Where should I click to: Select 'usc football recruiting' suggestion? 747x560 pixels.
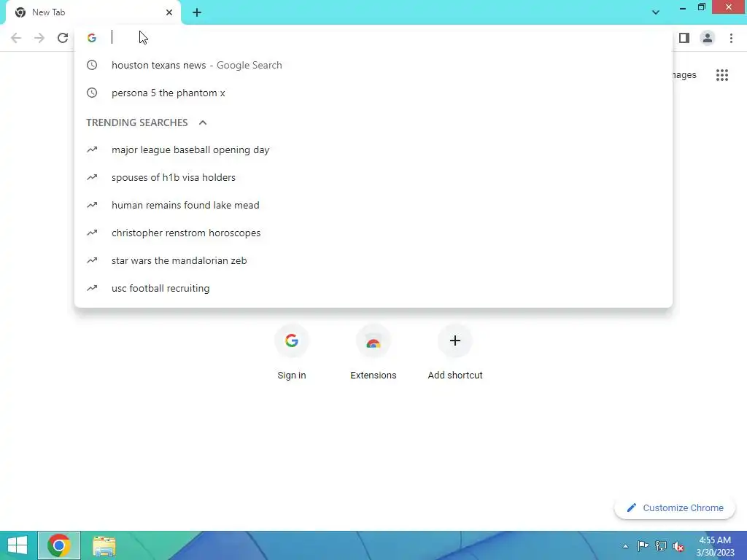(x=373, y=288)
